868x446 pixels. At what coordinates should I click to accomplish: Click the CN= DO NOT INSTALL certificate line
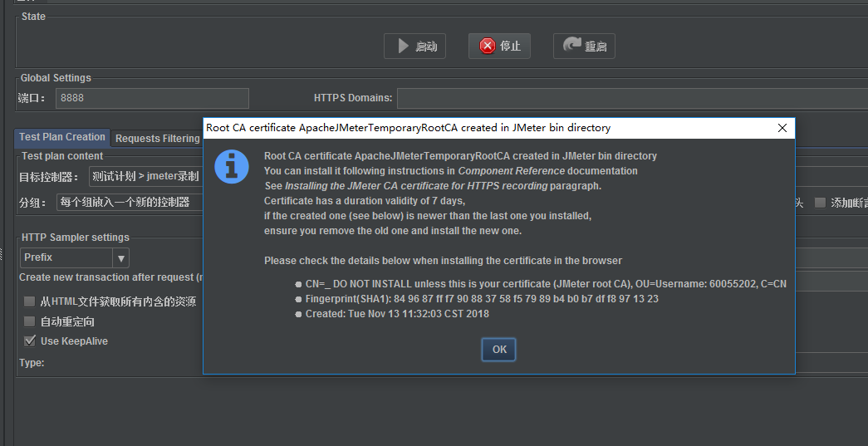546,284
